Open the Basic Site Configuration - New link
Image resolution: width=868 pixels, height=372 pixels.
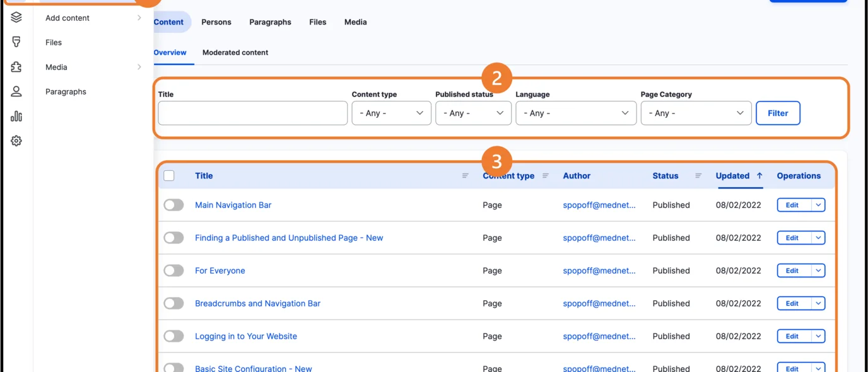tap(253, 368)
